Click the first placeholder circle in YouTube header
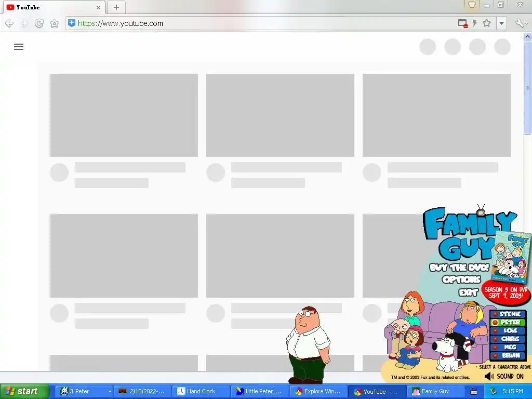This screenshot has height=399, width=532. click(x=428, y=47)
